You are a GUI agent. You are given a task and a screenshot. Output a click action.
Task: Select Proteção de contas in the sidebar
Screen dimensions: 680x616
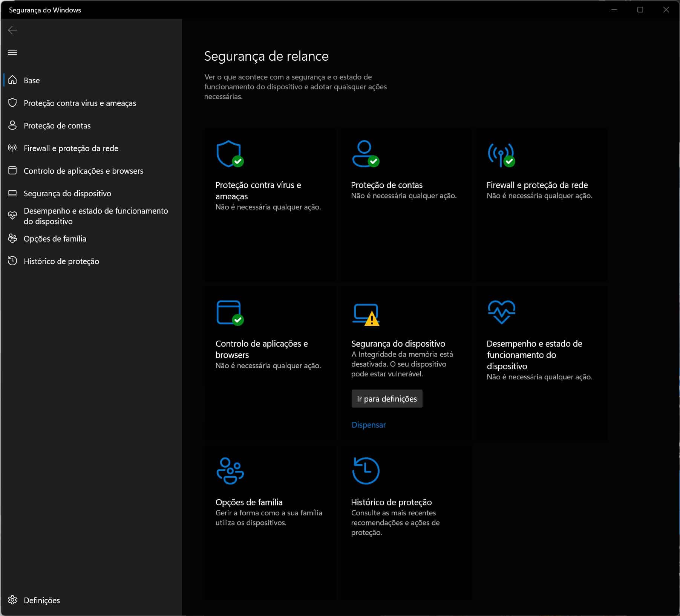[57, 125]
